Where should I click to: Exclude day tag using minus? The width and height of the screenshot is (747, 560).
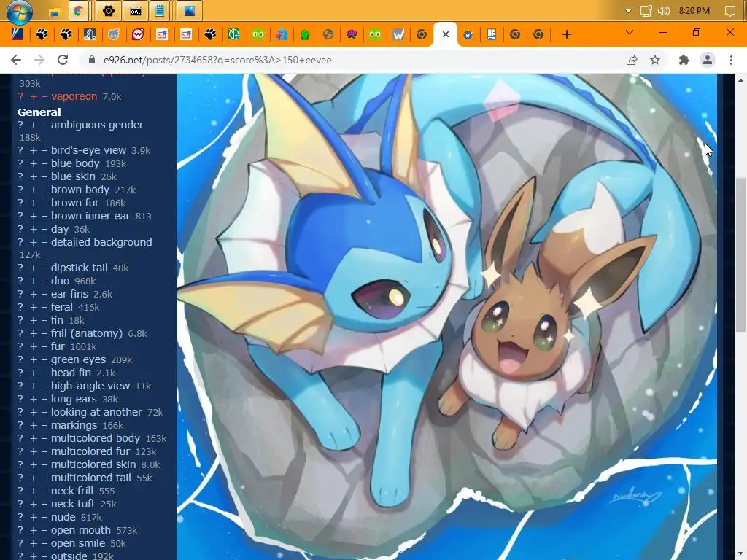44,229
